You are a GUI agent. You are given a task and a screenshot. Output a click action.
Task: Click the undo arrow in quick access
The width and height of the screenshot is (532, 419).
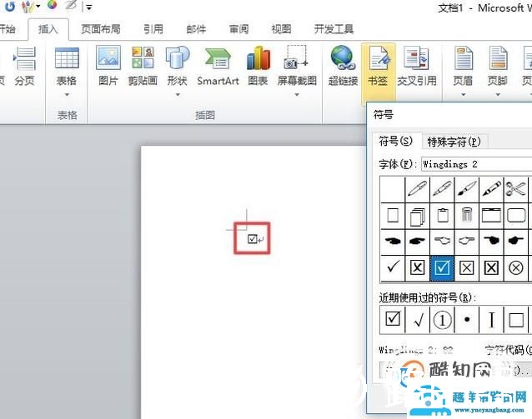click(x=10, y=6)
